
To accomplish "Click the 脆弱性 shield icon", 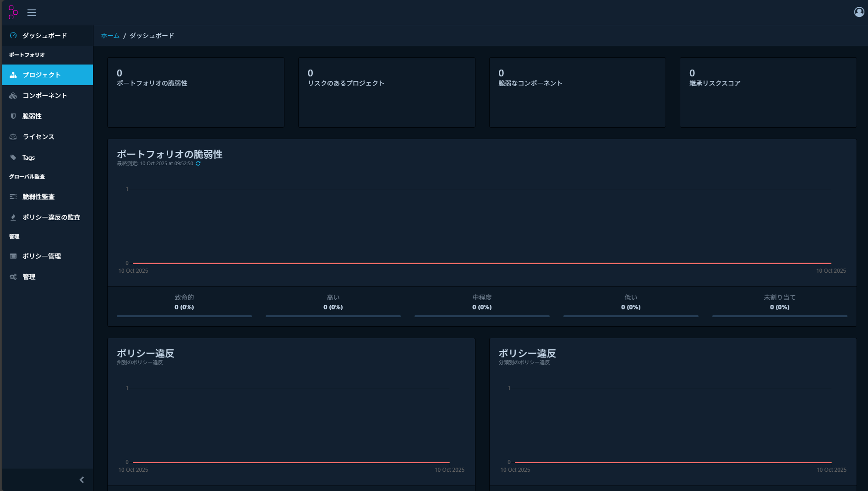I will (x=13, y=116).
